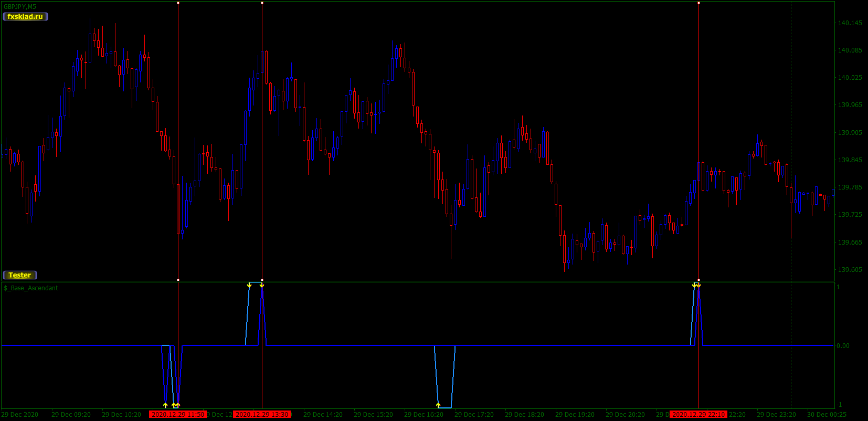Click the red 2020.12.29 13:30 date label

[262, 415]
